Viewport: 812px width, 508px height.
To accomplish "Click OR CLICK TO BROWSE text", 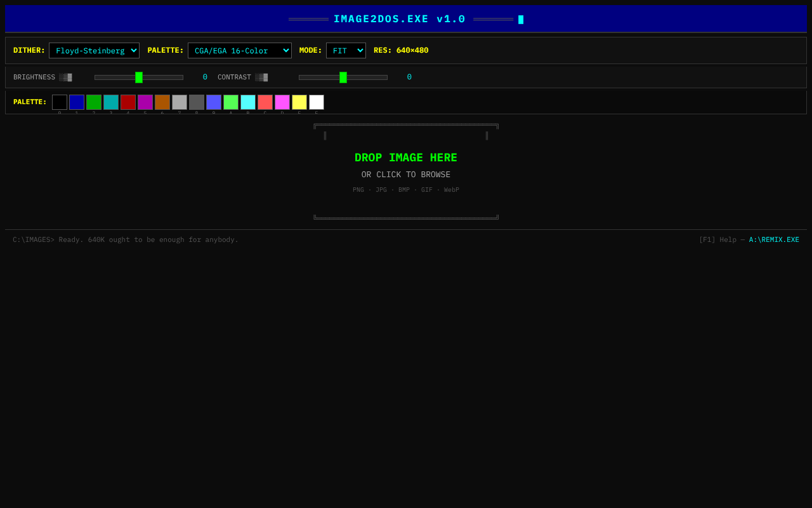I will pyautogui.click(x=406, y=175).
